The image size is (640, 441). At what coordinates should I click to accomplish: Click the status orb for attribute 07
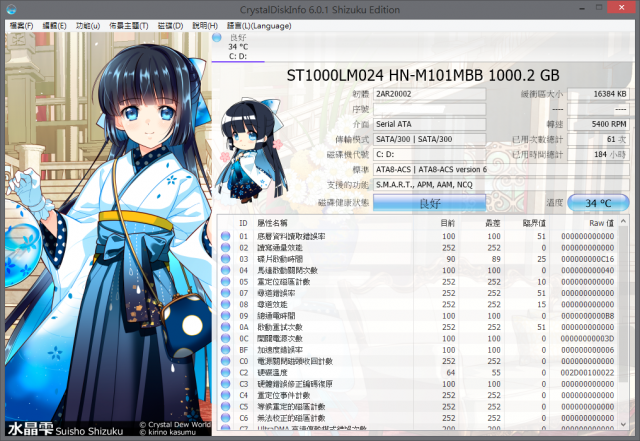coord(225,293)
